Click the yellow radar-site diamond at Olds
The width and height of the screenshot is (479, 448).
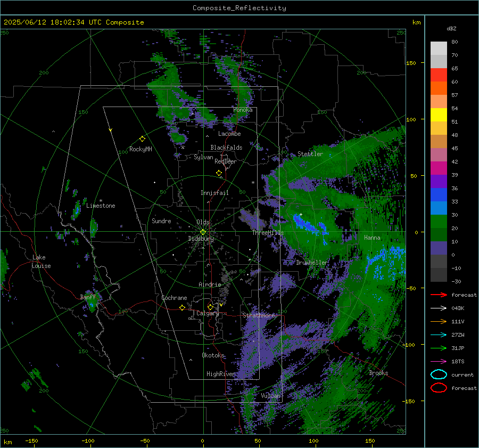click(203, 232)
